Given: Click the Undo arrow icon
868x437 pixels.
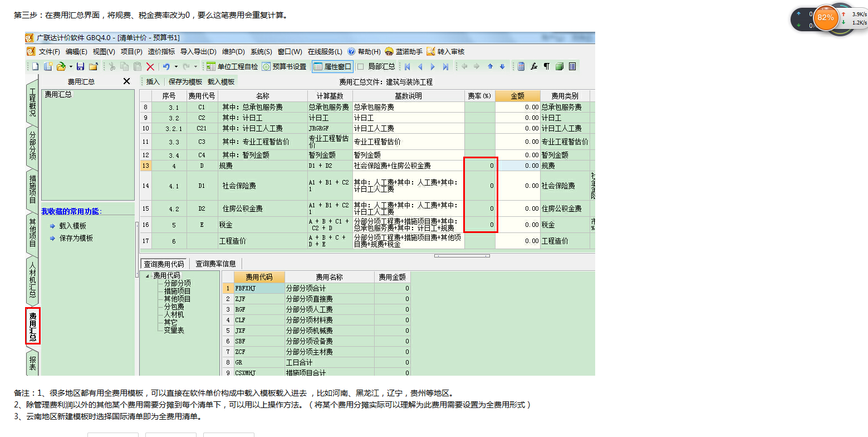Looking at the screenshot, I should pyautogui.click(x=166, y=66).
